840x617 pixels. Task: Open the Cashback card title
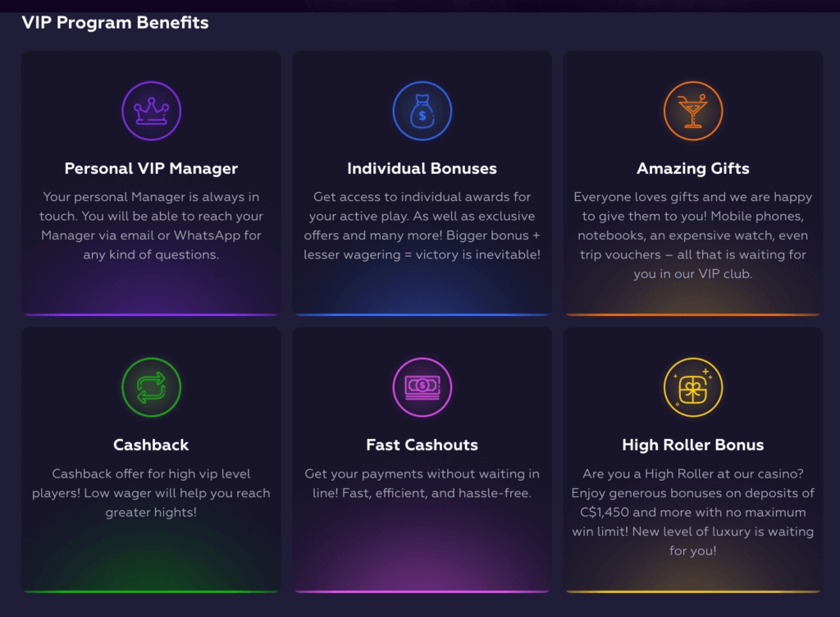151,446
